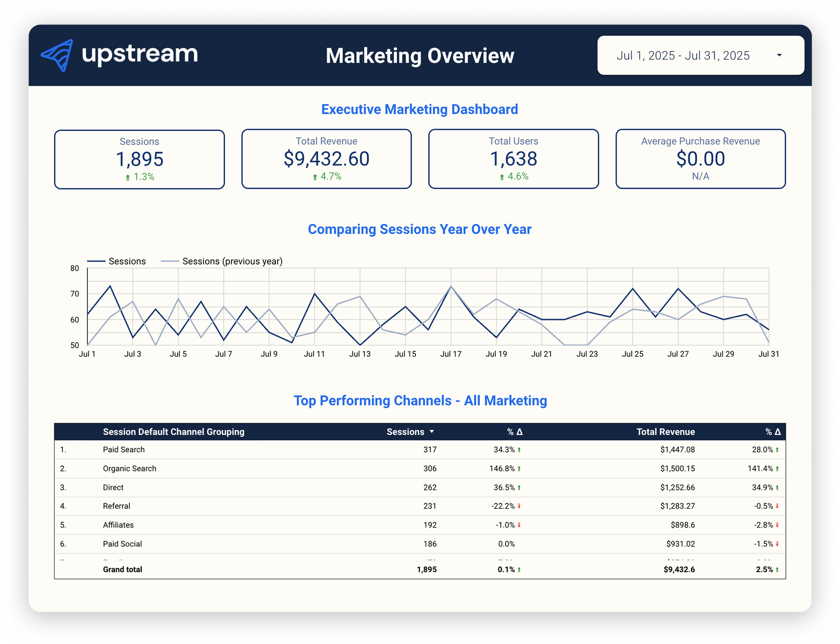Open the date range dropdown arrow
This screenshot has width=840, height=644.
[779, 55]
